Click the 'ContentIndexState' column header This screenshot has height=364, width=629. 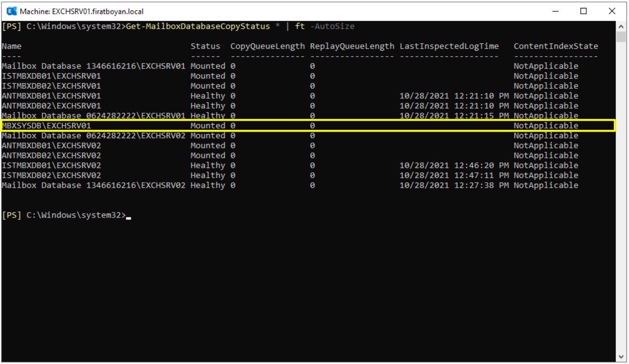[x=556, y=46]
